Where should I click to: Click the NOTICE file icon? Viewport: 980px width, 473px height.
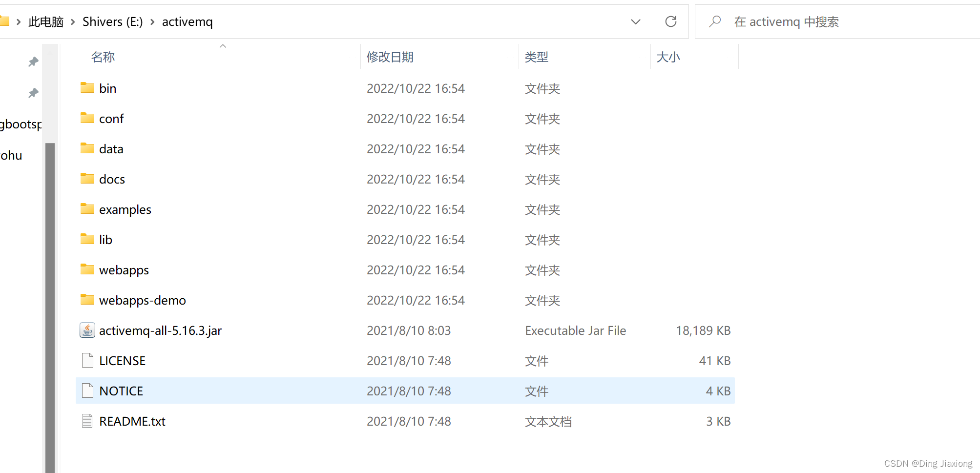pyautogui.click(x=87, y=391)
